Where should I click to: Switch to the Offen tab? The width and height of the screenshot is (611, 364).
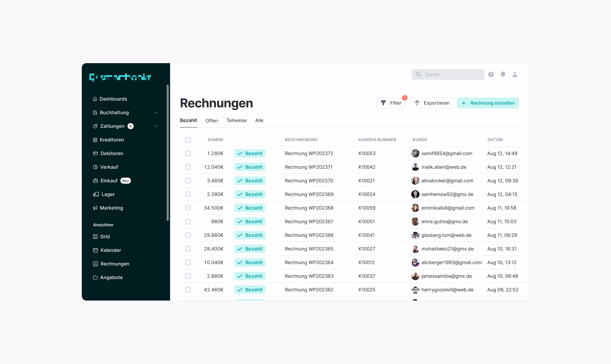point(212,121)
